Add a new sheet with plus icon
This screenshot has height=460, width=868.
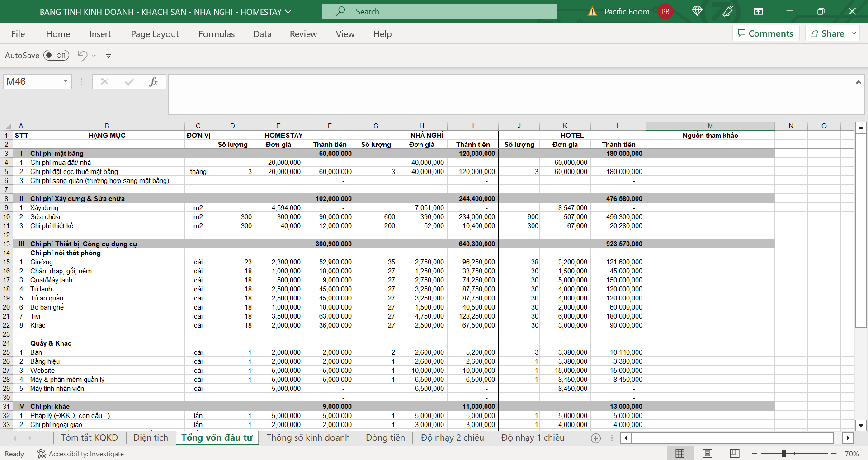click(596, 438)
